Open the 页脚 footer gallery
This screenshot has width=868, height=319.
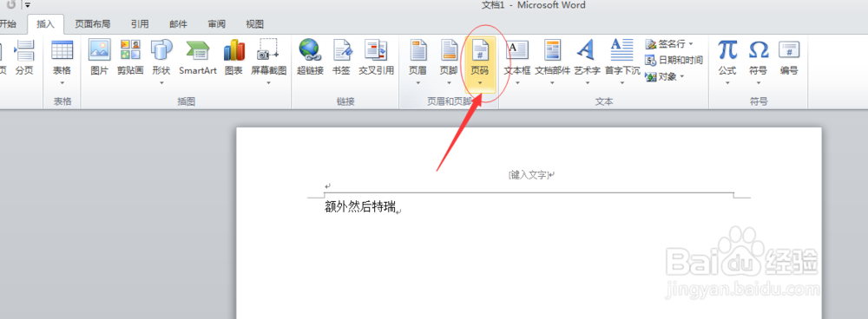(449, 62)
